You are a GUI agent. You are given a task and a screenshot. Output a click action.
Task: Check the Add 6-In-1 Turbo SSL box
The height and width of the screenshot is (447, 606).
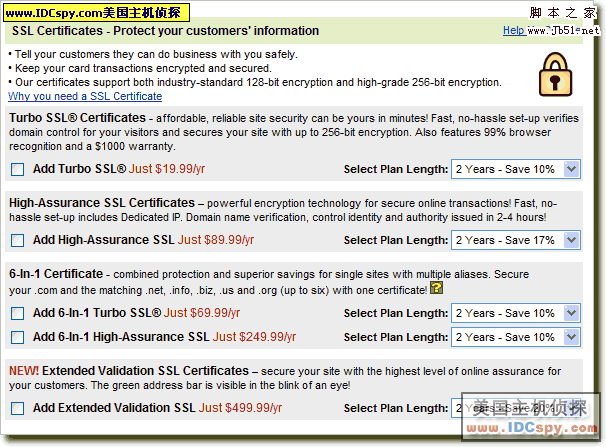pos(18,313)
